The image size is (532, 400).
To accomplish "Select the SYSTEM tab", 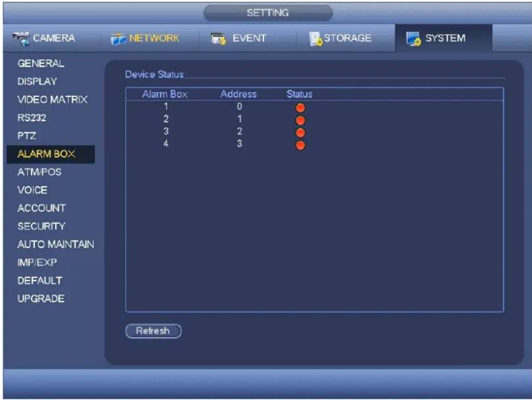I will pyautogui.click(x=444, y=38).
